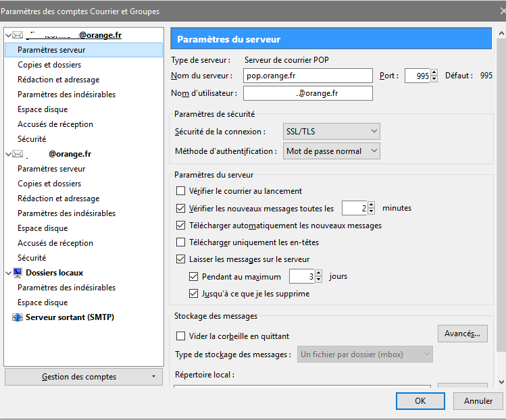This screenshot has height=420, width=506.
Task: Click the Dossiers locaux computer icon
Action: [18, 273]
